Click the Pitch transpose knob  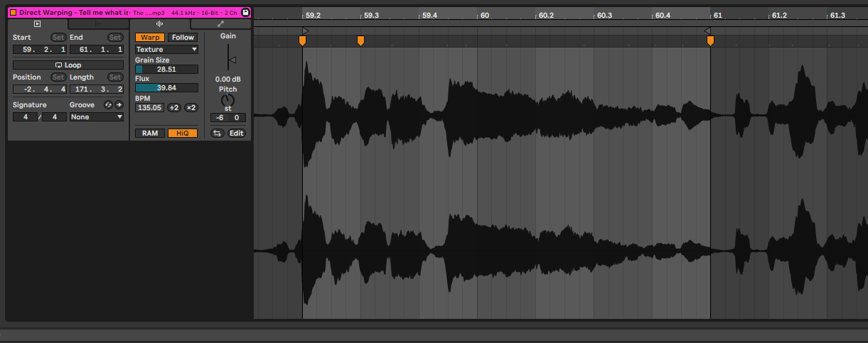[227, 101]
